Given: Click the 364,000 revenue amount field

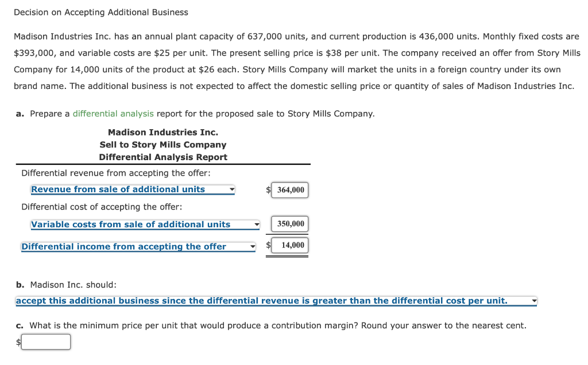Looking at the screenshot, I should (290, 190).
